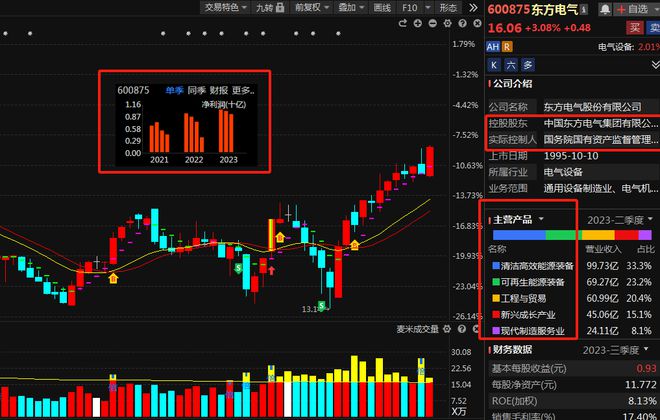660x420 pixels.
Task: Select the 现代制造服务业 row
Action: (572, 331)
